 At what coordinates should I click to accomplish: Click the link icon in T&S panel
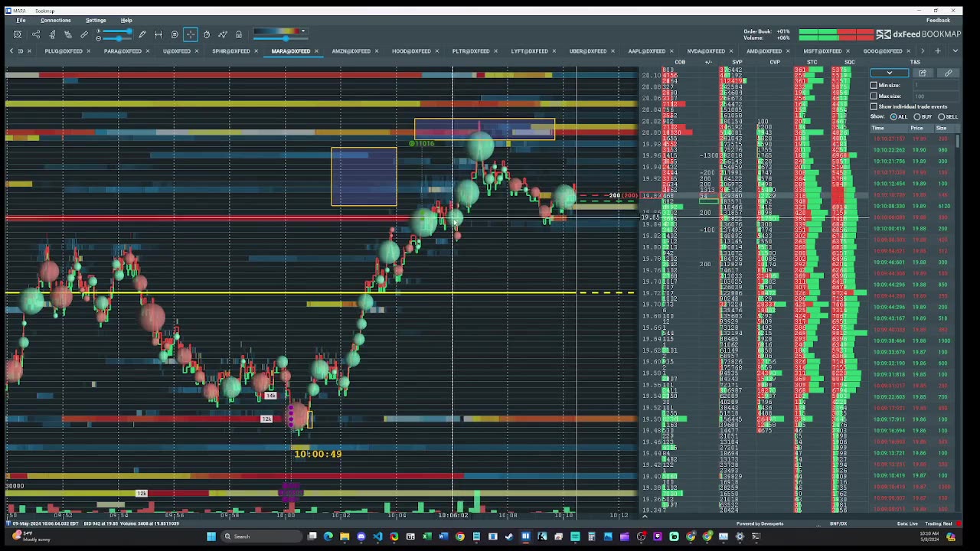point(948,73)
